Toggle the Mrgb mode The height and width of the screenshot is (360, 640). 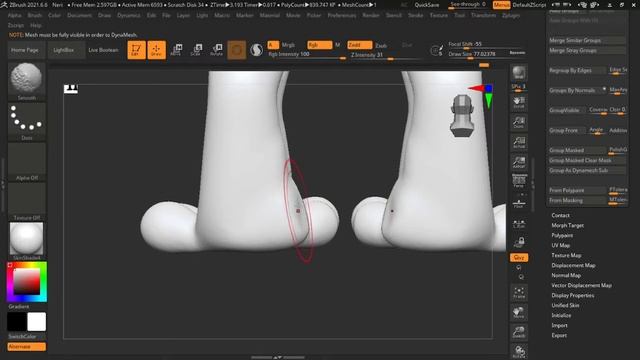click(288, 45)
